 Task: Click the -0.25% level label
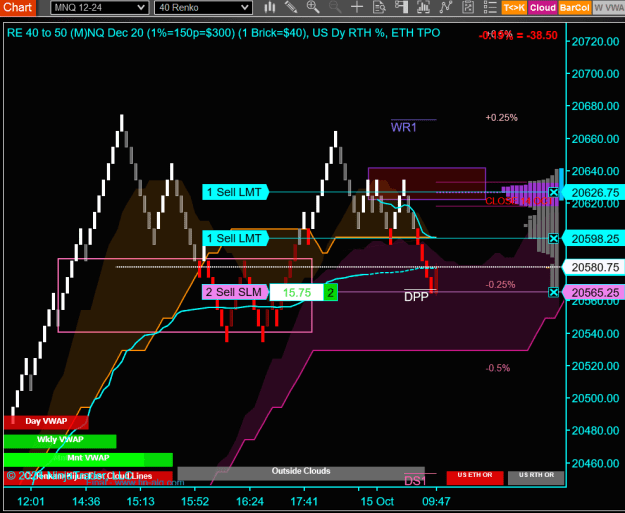pos(500,285)
